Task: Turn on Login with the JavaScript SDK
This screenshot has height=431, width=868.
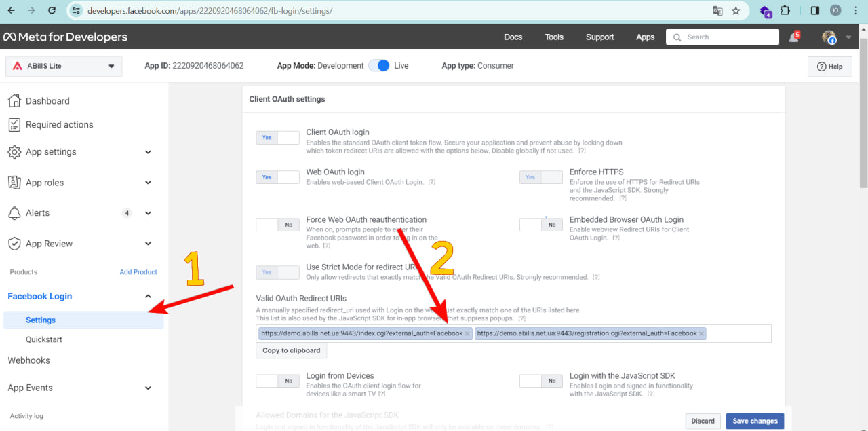Action: tap(540, 381)
